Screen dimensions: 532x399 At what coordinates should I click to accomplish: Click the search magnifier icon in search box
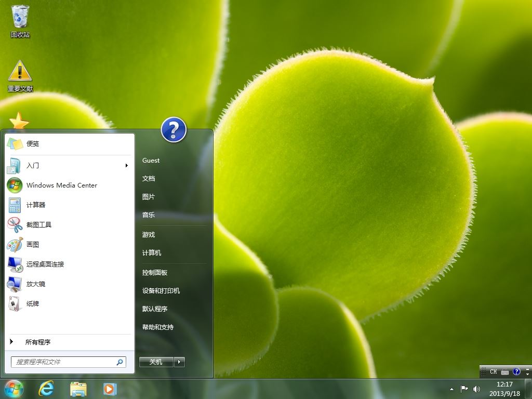click(120, 362)
